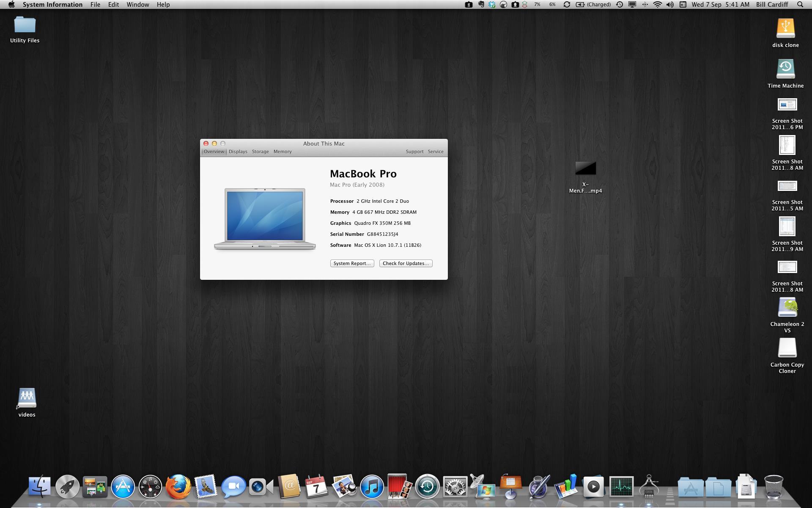
Task: Open the Wi-Fi status menu
Action: (657, 5)
